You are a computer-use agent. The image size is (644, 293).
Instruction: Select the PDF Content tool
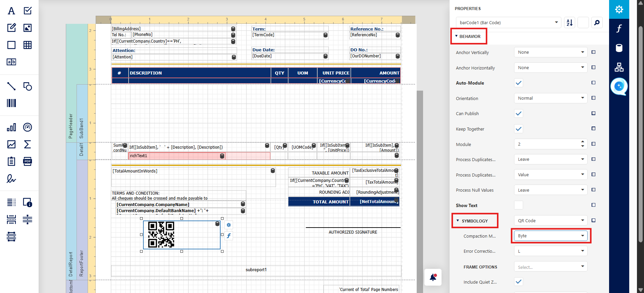tap(28, 161)
